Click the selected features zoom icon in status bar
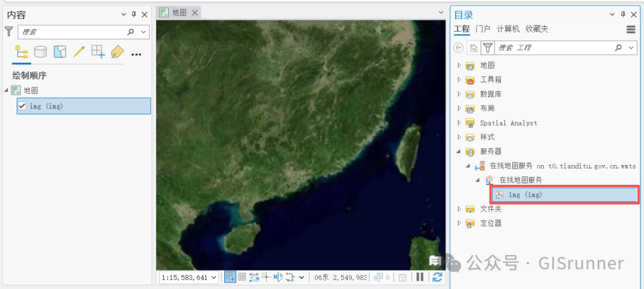This screenshot has height=289, width=644. pos(379,278)
